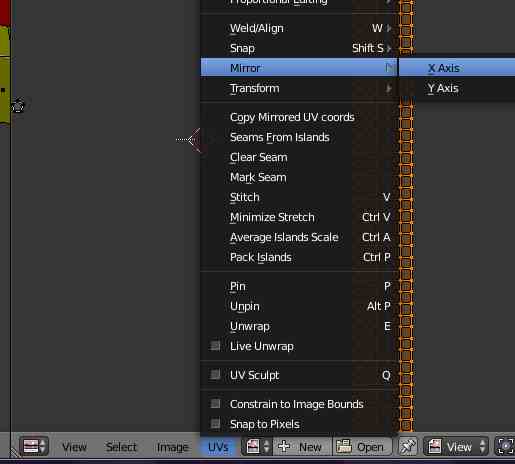
Task: Click the New image button
Action: [302, 446]
